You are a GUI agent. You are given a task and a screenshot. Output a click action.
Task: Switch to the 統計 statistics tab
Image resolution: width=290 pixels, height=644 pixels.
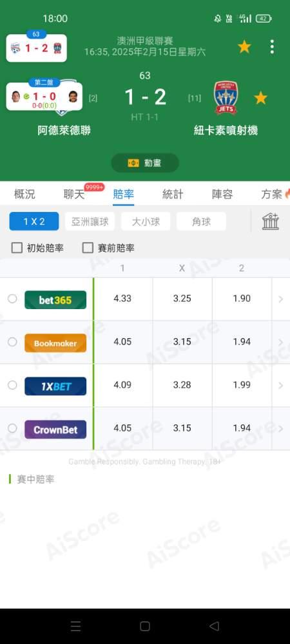(173, 194)
